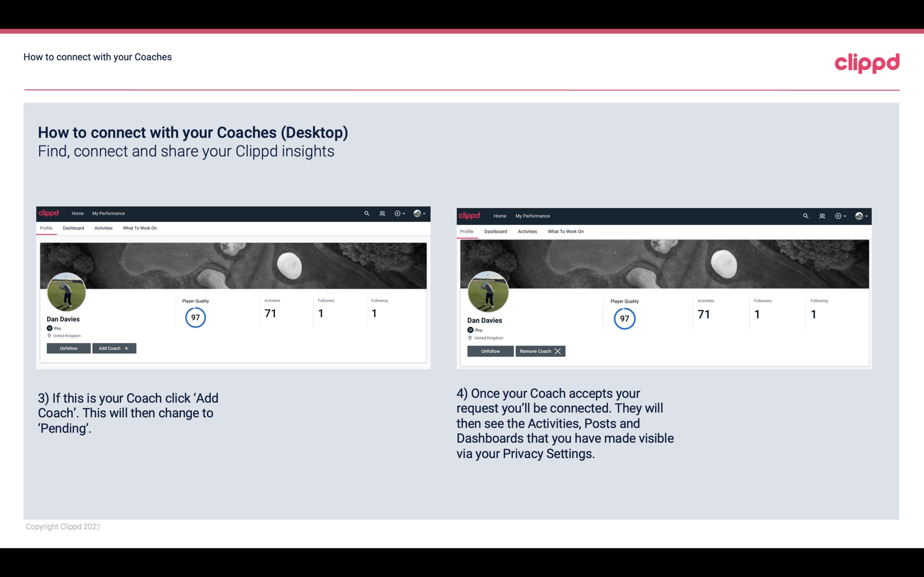The image size is (924, 577).
Task: Click 'Add Coach' button on left profile
Action: click(x=114, y=348)
